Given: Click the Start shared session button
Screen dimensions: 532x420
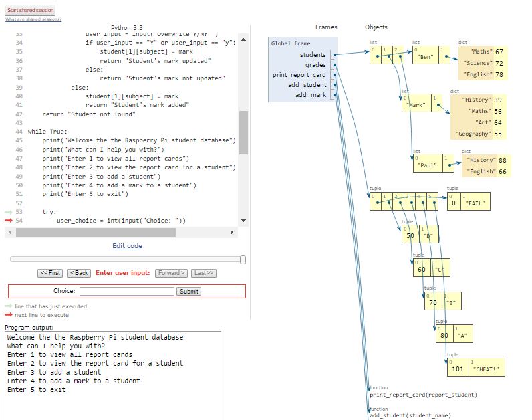Looking at the screenshot, I should 30,11.
